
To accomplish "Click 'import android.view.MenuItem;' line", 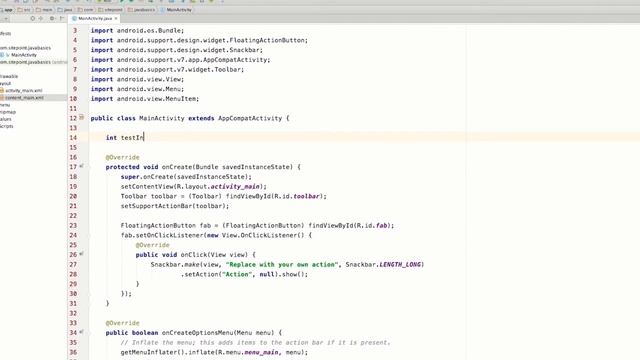I will (x=145, y=99).
